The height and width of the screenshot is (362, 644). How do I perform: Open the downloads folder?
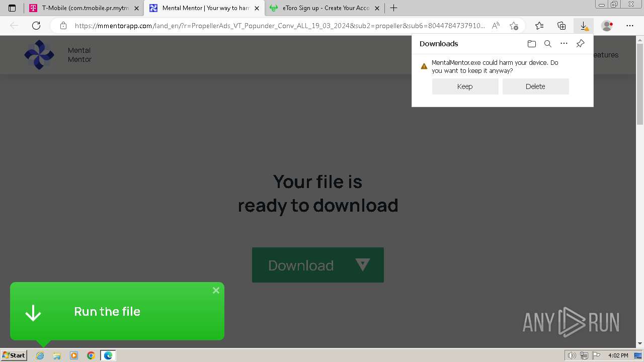pos(532,44)
